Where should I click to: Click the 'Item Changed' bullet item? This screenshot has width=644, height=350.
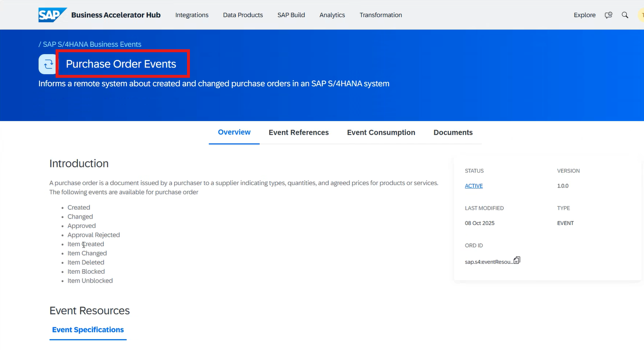pyautogui.click(x=87, y=254)
